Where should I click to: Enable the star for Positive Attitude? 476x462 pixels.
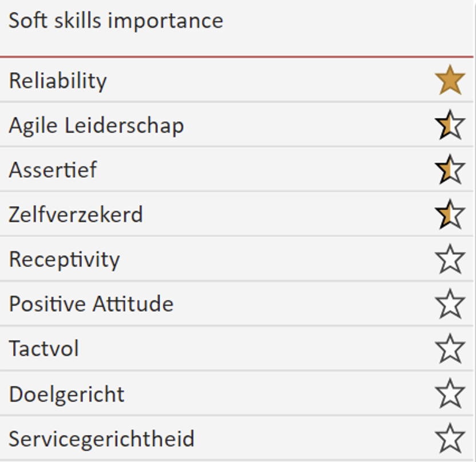point(450,304)
